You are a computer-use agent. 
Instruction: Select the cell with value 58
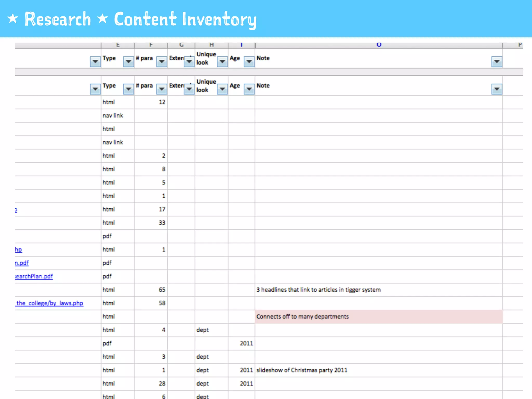click(x=151, y=303)
